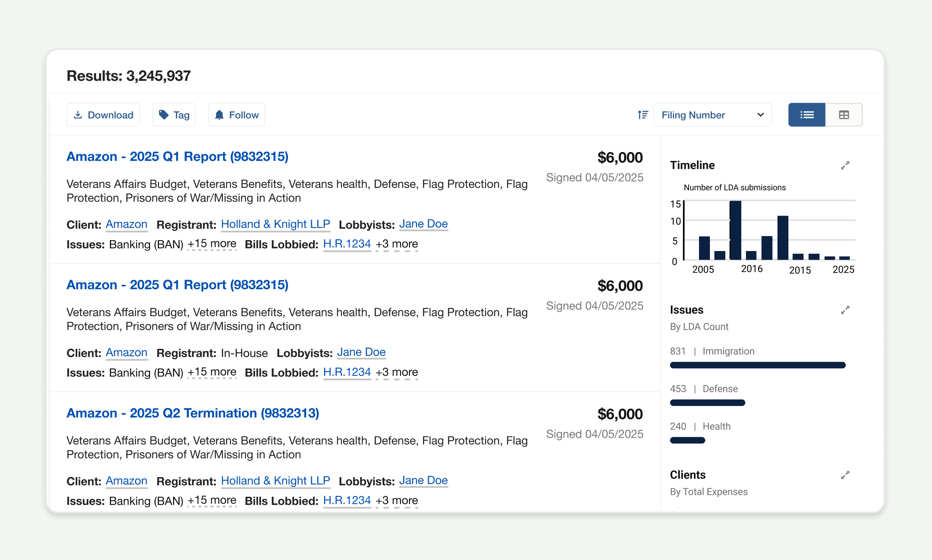Expand the Timeline chart

(x=845, y=165)
